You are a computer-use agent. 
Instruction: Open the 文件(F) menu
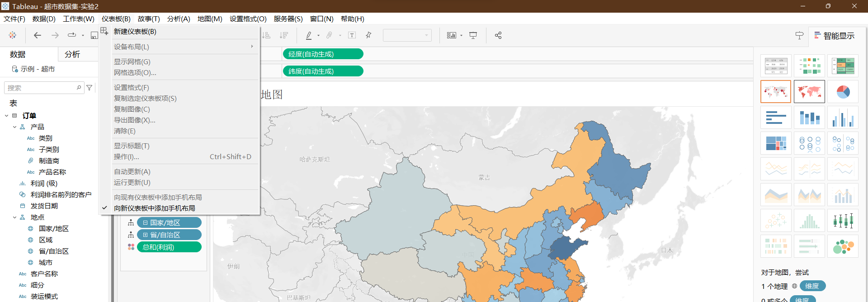pyautogui.click(x=14, y=19)
